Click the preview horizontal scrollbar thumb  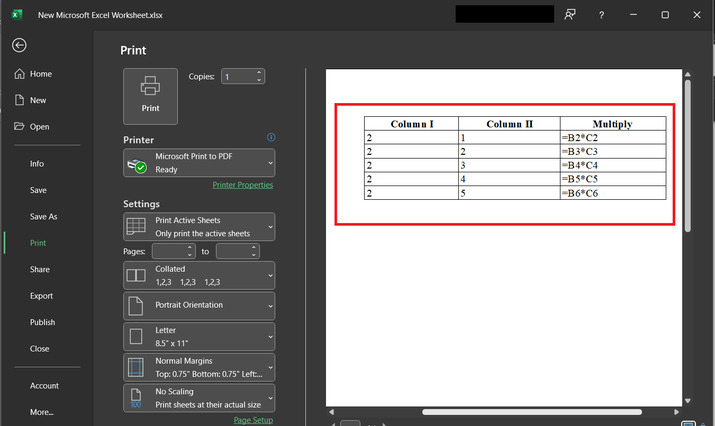(532, 412)
